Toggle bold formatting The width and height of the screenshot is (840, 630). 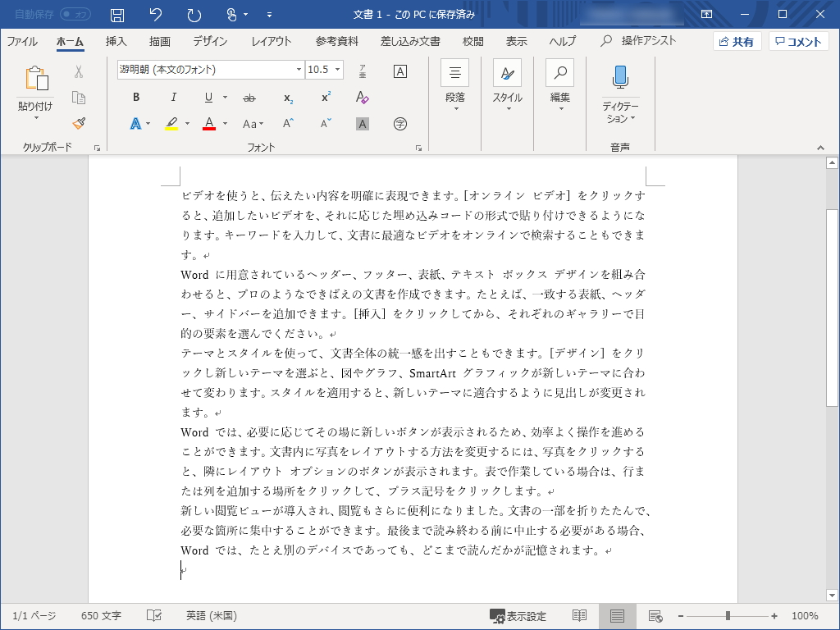135,97
